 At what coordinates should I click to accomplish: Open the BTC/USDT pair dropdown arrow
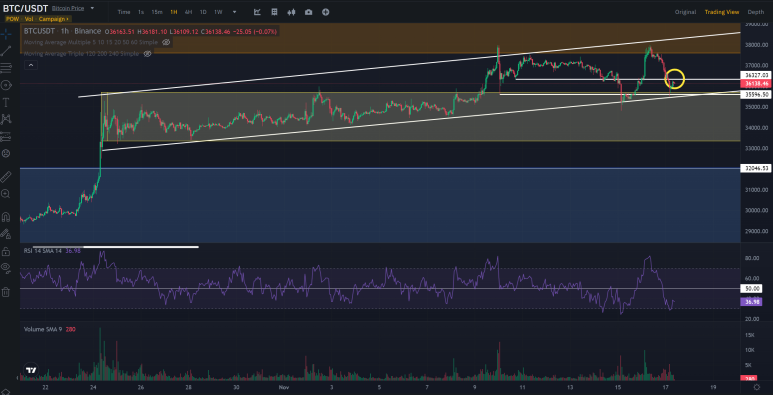click(92, 8)
